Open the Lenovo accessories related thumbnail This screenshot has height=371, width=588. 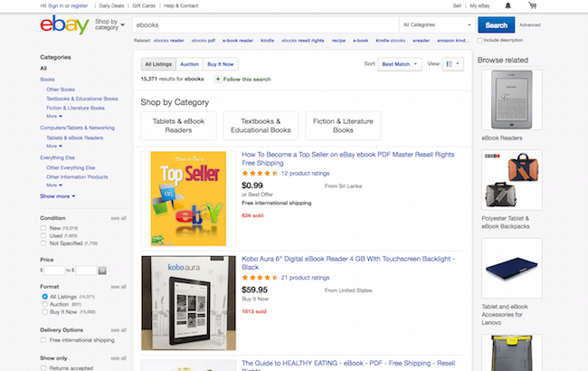click(x=512, y=268)
